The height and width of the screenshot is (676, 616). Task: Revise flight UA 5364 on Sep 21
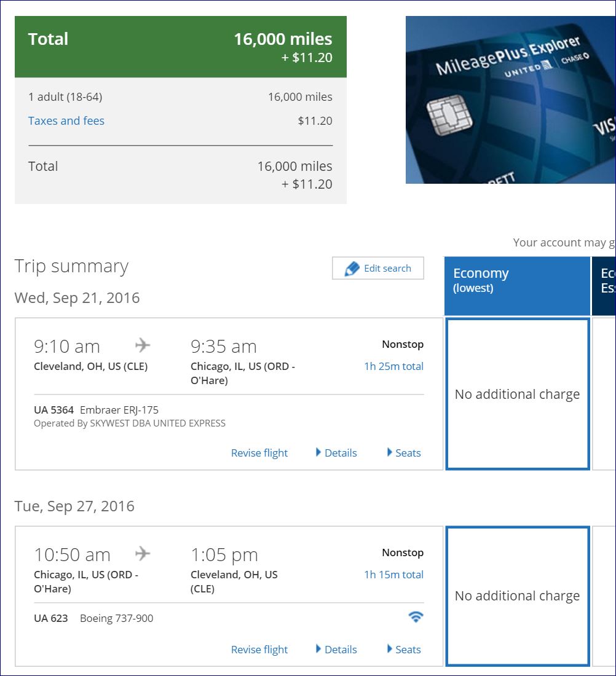pos(259,453)
